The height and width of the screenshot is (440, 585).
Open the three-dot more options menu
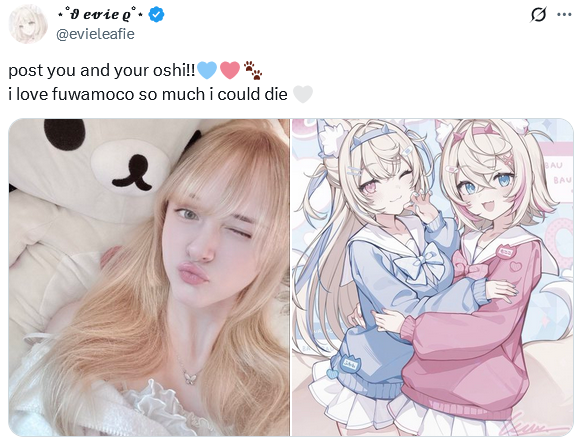tap(564, 15)
